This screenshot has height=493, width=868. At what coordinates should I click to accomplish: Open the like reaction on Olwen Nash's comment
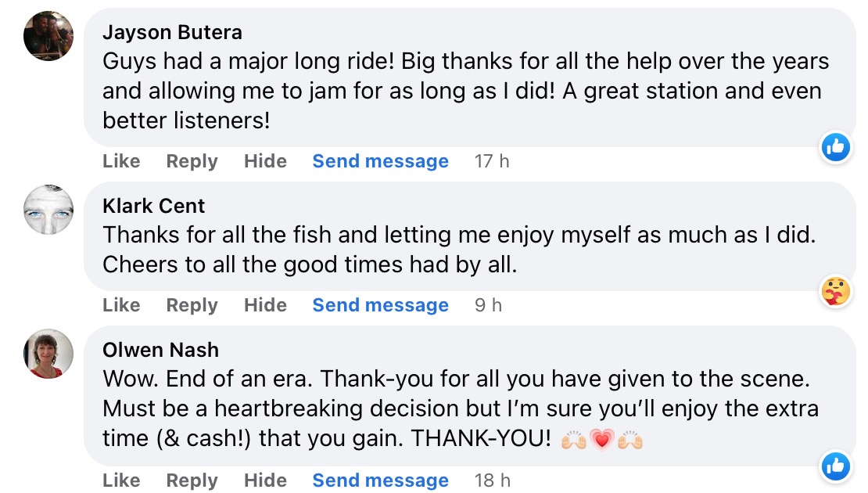pos(835,466)
